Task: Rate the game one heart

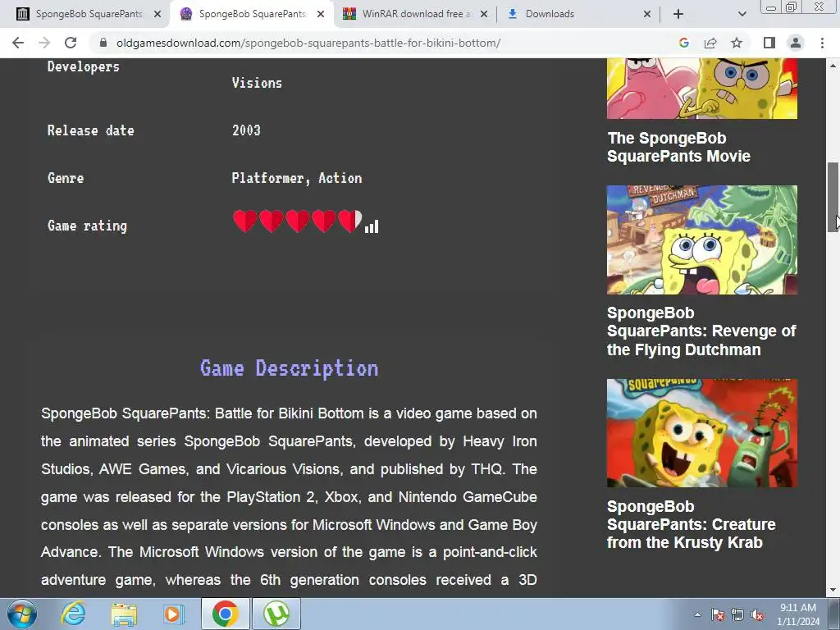Action: 244,221
